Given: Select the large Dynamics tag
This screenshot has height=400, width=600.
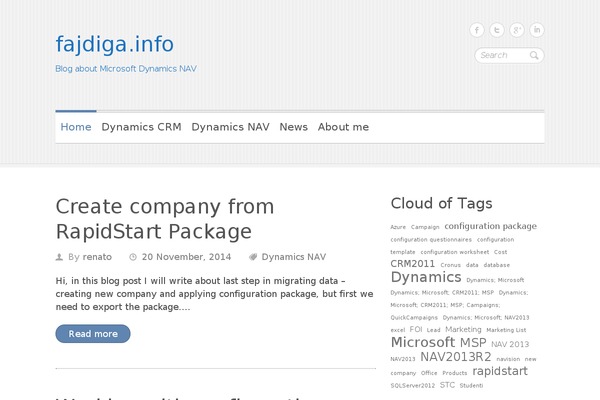Looking at the screenshot, I should pos(426,277).
